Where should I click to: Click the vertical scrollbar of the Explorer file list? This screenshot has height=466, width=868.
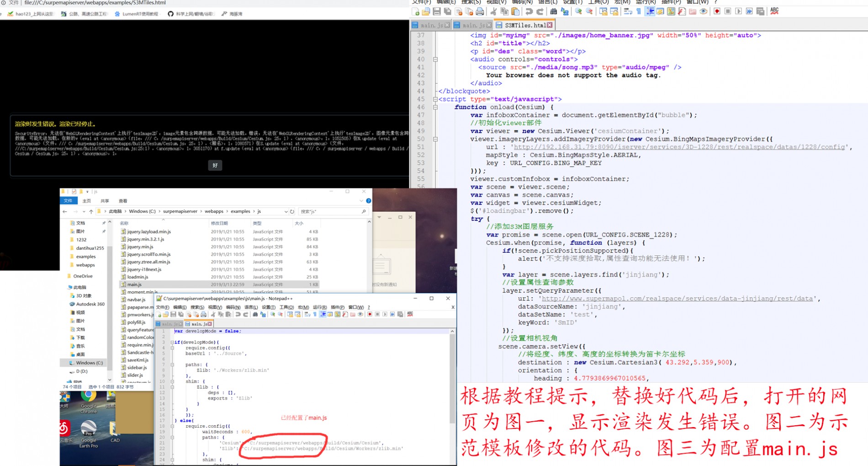pos(369,256)
